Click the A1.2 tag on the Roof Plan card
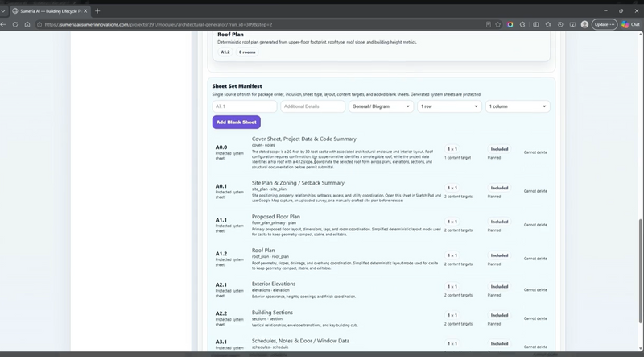The width and height of the screenshot is (644, 357). tap(225, 52)
